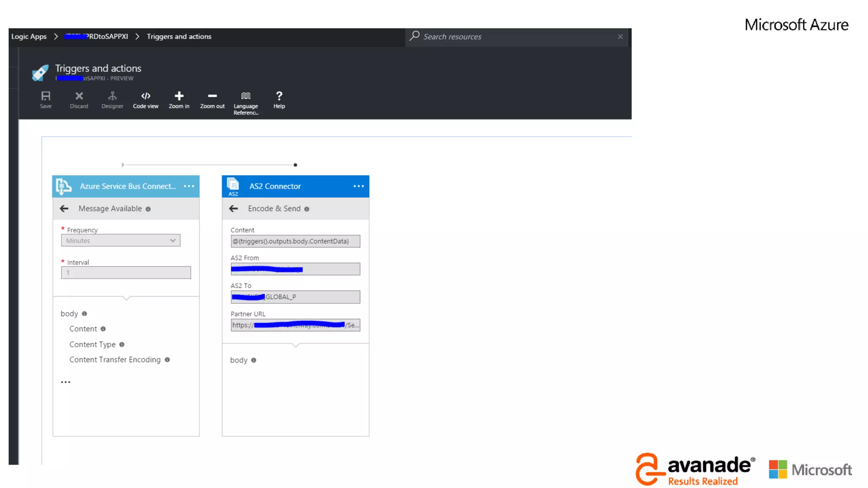This screenshot has height=488, width=868.
Task: Switch to Code view
Action: (145, 100)
